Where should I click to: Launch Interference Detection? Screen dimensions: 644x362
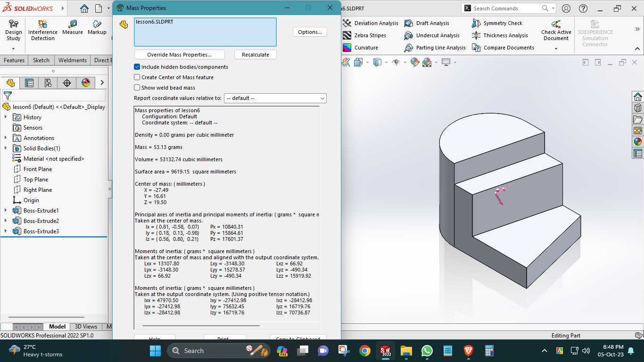pos(43,30)
